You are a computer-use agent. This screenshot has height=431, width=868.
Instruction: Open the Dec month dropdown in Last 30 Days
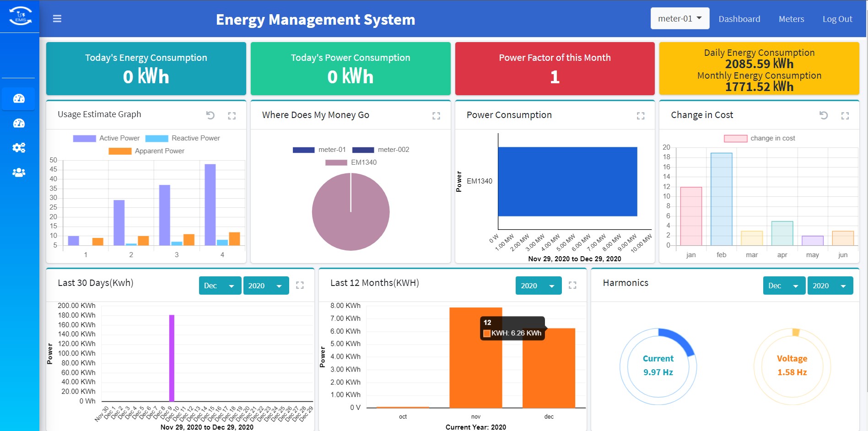pos(220,286)
